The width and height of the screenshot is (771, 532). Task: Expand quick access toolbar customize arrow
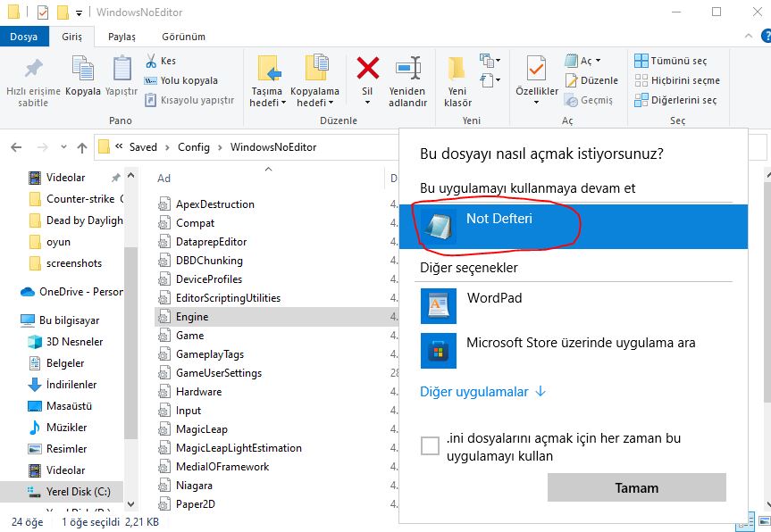[79, 13]
